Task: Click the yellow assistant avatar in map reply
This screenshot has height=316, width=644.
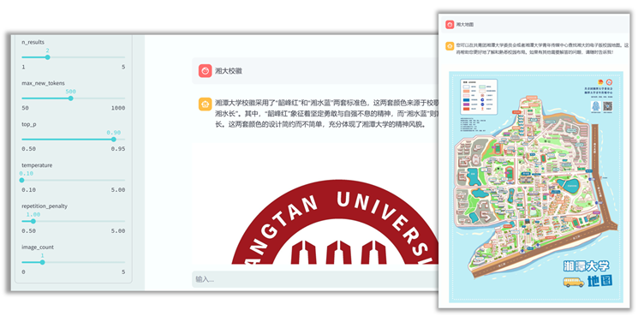Action: [x=450, y=45]
